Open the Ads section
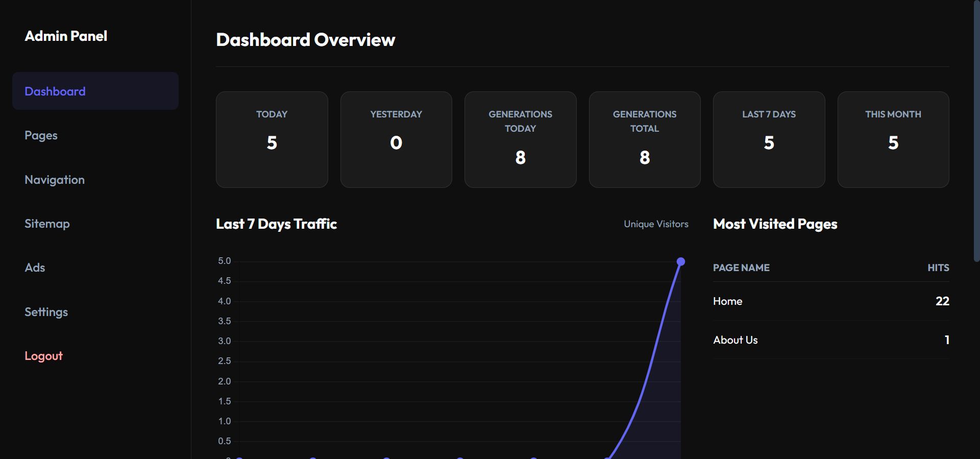This screenshot has height=459, width=980. (95, 268)
